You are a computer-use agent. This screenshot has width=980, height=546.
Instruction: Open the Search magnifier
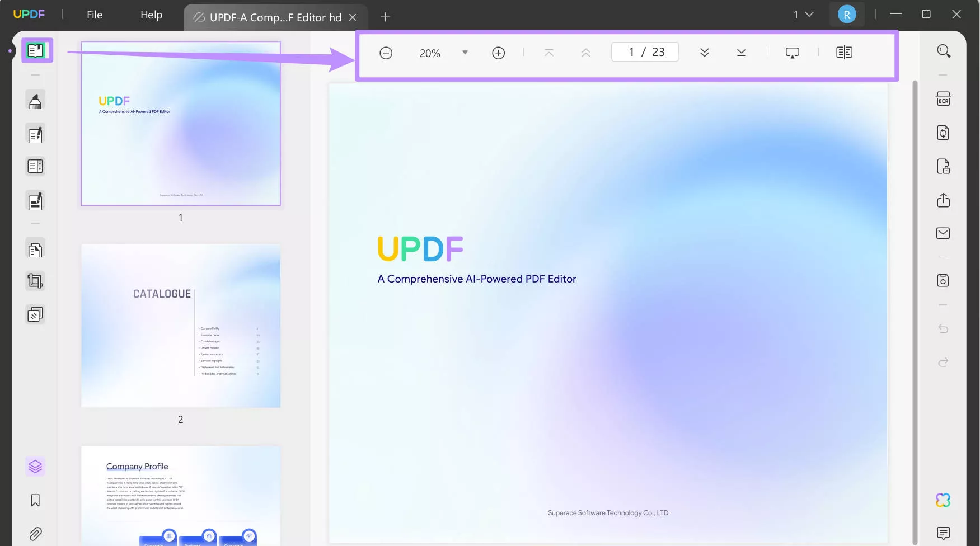point(944,51)
